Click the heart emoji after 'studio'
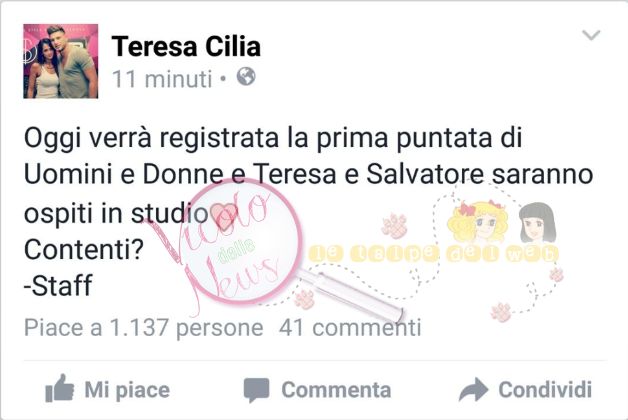Image resolution: width=628 pixels, height=420 pixels. 223,215
